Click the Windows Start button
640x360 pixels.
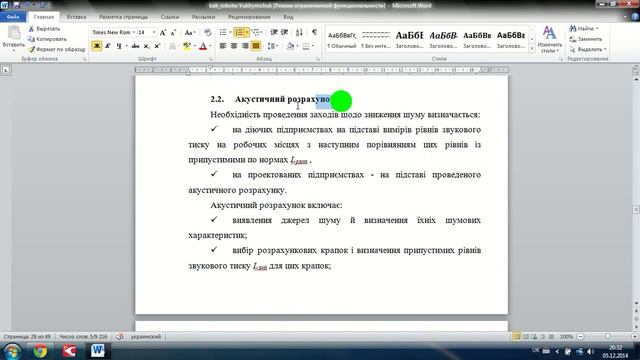click(12, 351)
